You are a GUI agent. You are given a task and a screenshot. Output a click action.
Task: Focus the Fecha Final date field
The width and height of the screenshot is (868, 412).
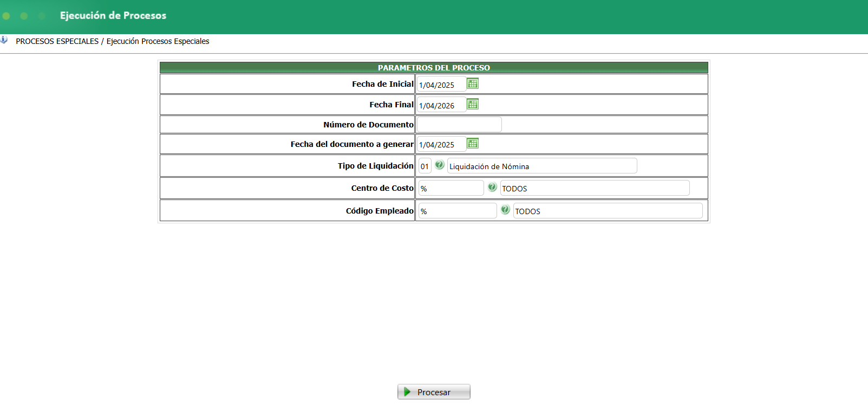tap(441, 105)
